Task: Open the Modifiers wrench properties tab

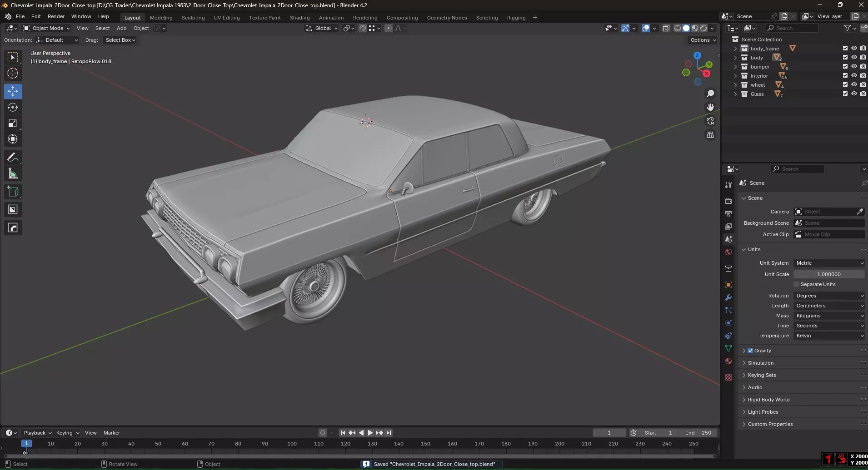Action: point(728,297)
